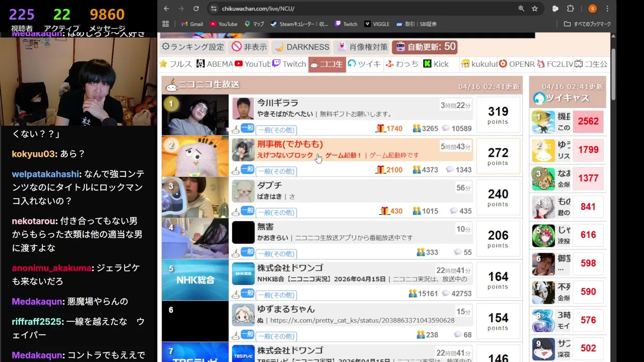644x362 pixels.
Task: Open the Steamキュレーター bookmark
Action: (299, 24)
